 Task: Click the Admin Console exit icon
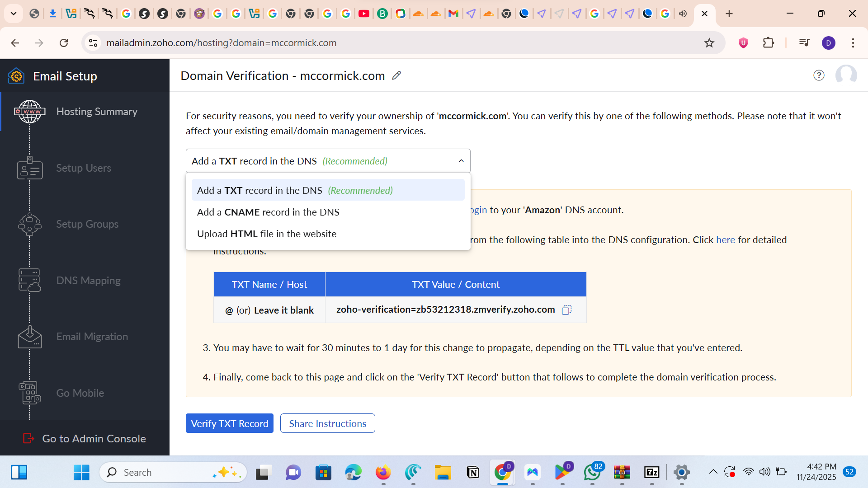pyautogui.click(x=28, y=438)
